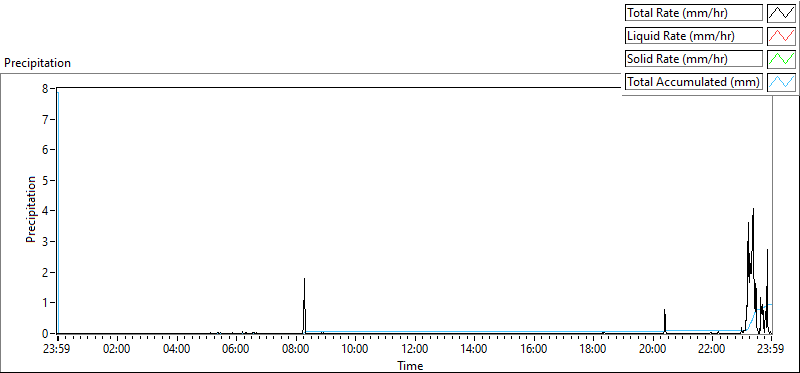Click the 20:00 time axis label
This screenshot has height=373, width=800.
coord(653,350)
